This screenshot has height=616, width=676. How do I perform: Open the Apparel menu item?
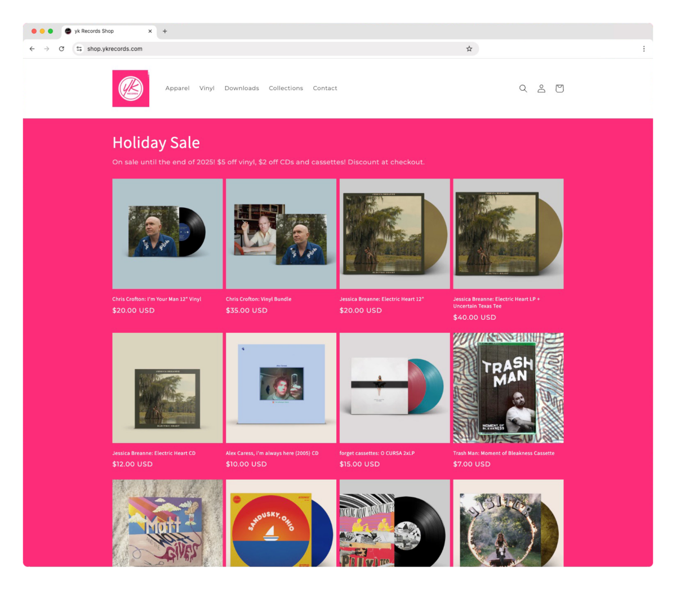pyautogui.click(x=177, y=88)
